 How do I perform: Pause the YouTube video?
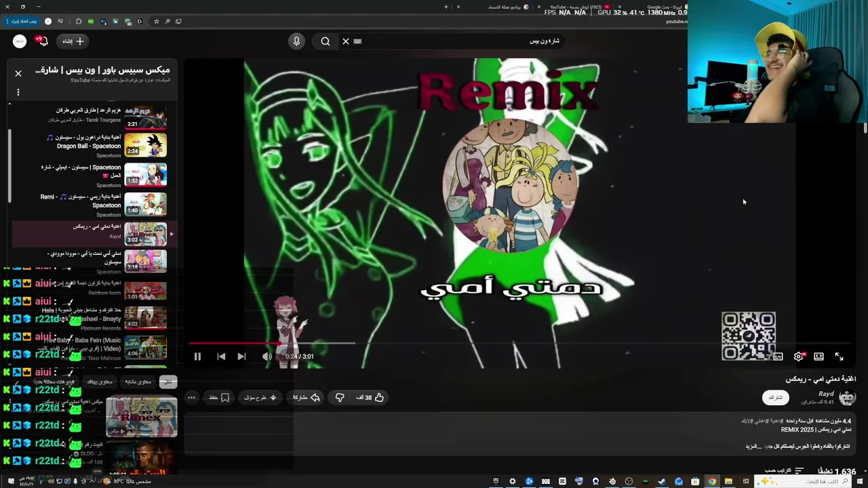tap(197, 357)
